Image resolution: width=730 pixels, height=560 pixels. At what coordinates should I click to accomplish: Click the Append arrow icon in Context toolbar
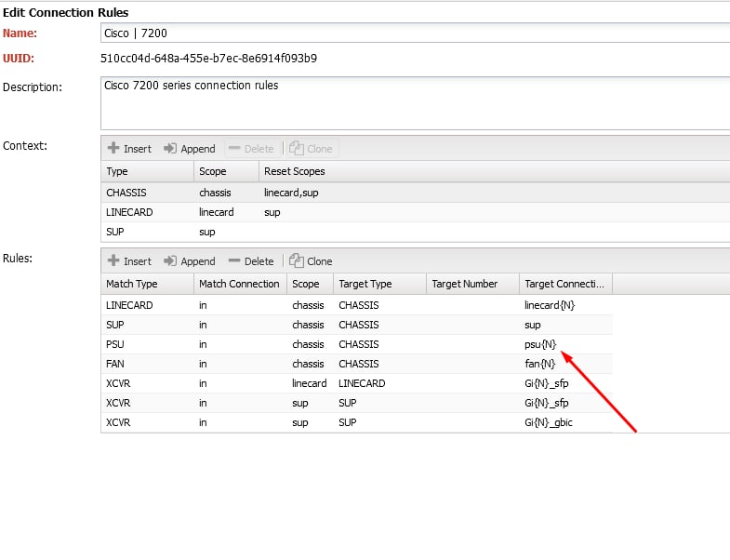pyautogui.click(x=170, y=148)
